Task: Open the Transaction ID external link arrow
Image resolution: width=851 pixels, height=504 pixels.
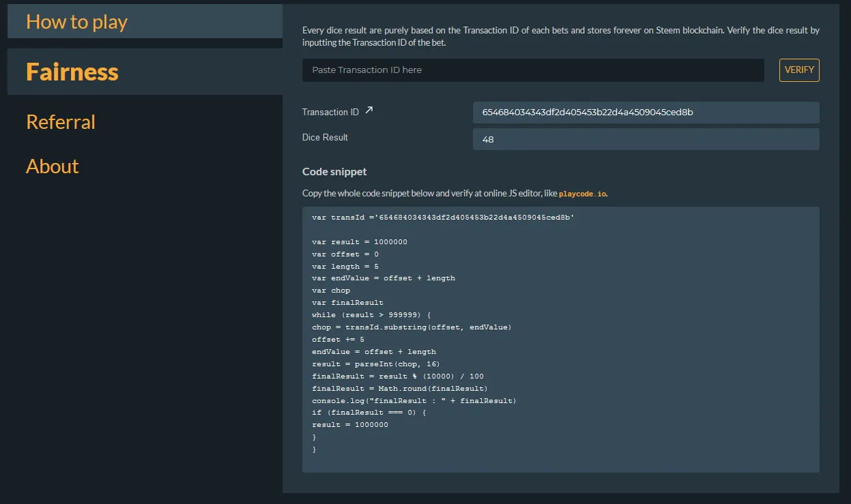Action: point(369,110)
